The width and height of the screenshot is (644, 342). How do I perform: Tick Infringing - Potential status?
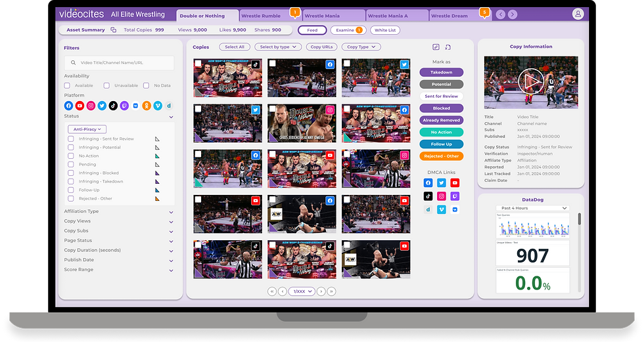(x=71, y=147)
